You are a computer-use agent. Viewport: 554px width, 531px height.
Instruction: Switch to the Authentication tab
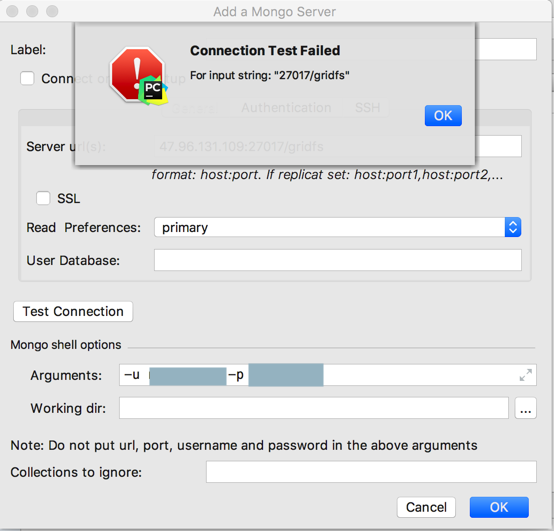pos(286,107)
